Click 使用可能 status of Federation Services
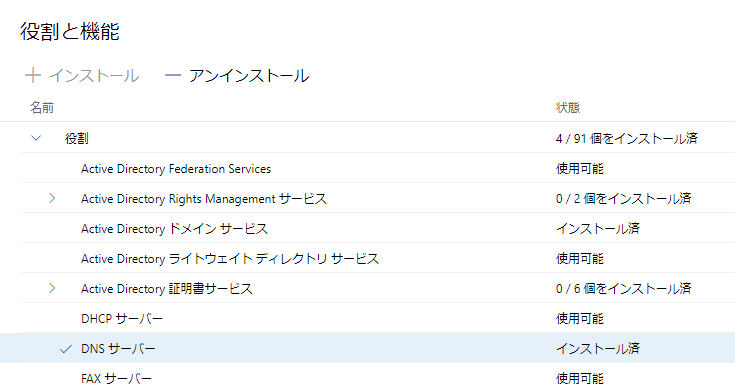This screenshot has height=390, width=735. click(x=580, y=169)
